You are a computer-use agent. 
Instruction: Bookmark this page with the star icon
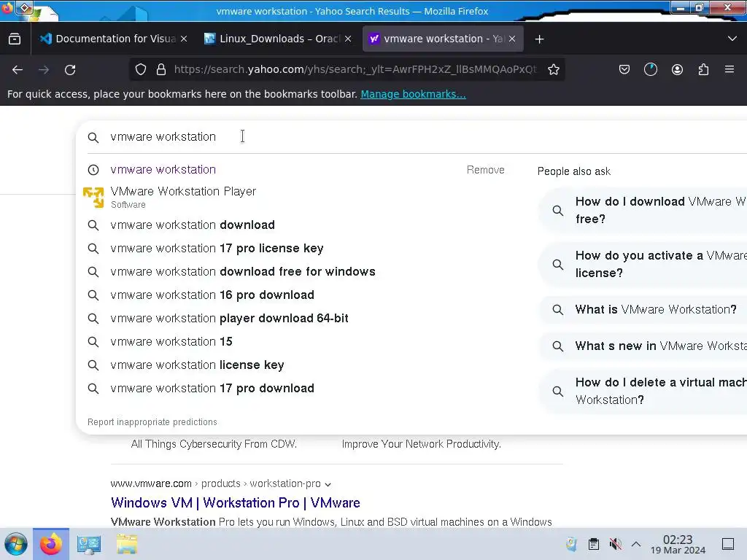[553, 69]
